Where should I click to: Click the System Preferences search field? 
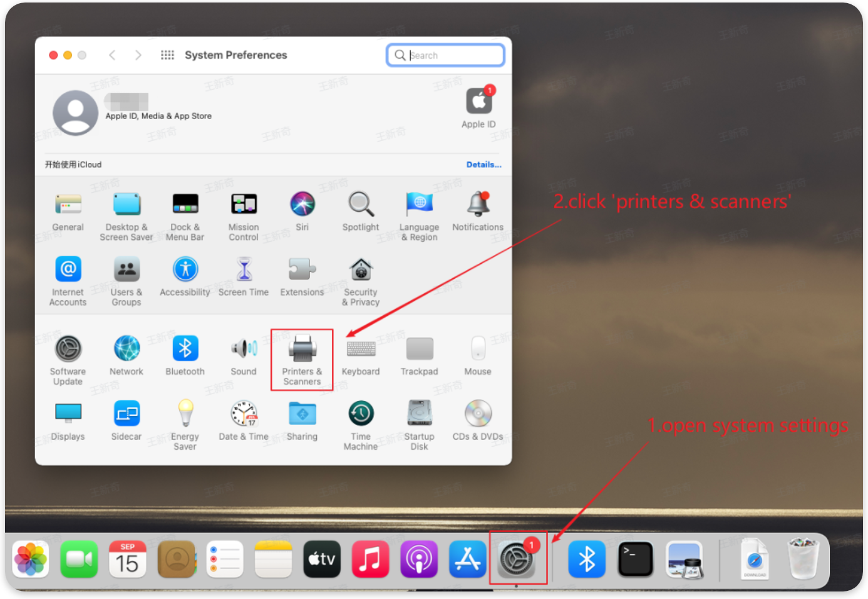click(x=445, y=55)
